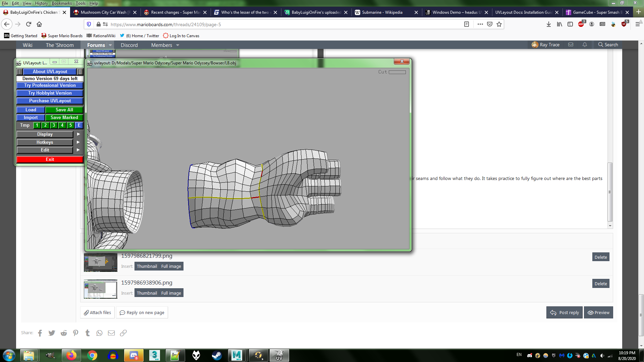The width and height of the screenshot is (644, 362).
Task: Open thumbnail of 1597986821799.png
Action: tap(101, 262)
